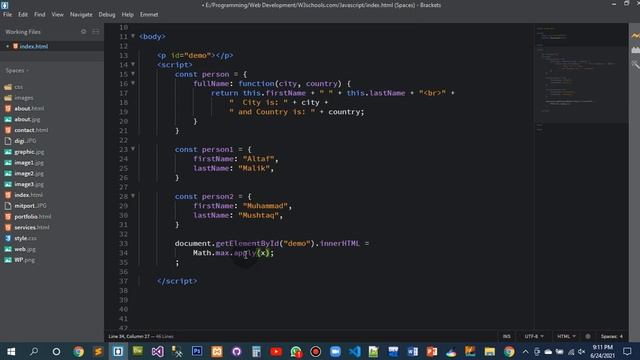Select mitport.JPG in the file tree
Viewport: 640px width, 360px height.
tap(30, 206)
